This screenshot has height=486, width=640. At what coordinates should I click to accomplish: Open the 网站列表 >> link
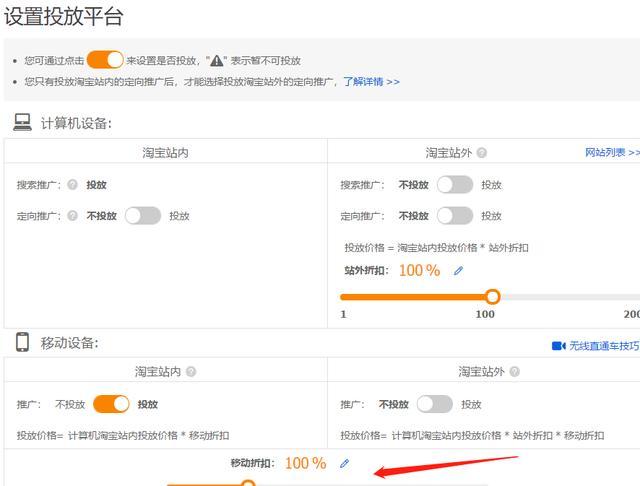[611, 153]
